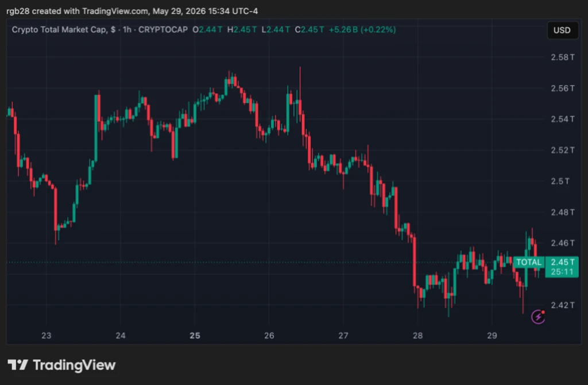Click the CRYPTOCAP source label

tap(163, 30)
